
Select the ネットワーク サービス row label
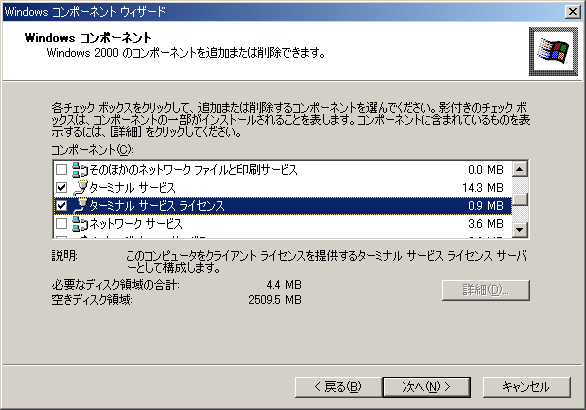point(136,224)
